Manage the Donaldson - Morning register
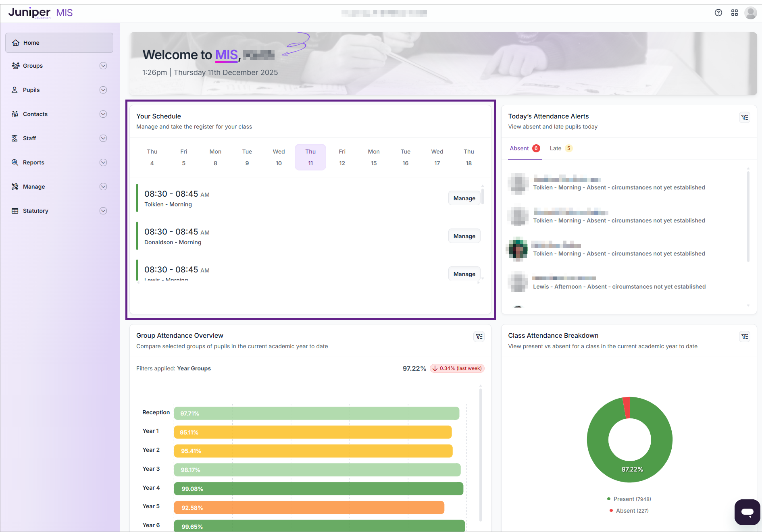762x532 pixels. click(x=464, y=236)
